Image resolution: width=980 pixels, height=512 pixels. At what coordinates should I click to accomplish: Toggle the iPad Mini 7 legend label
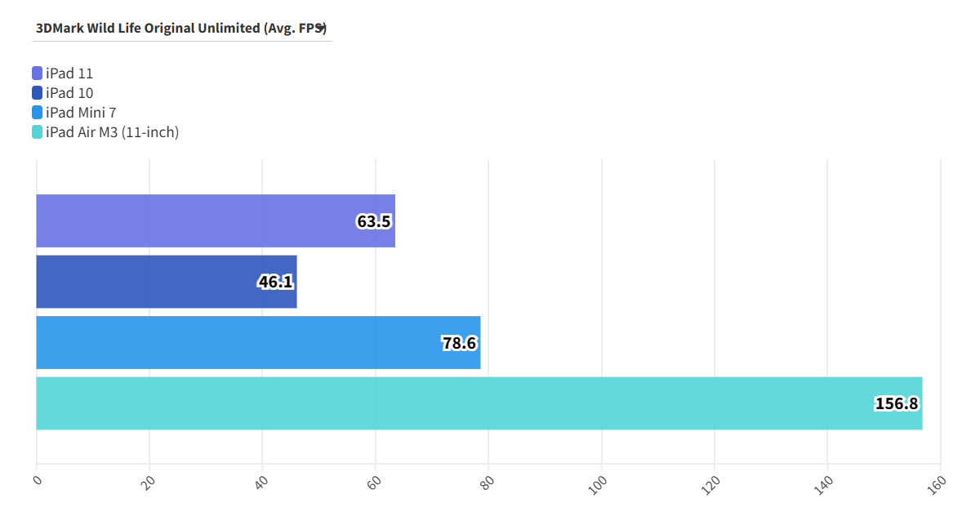pyautogui.click(x=81, y=113)
